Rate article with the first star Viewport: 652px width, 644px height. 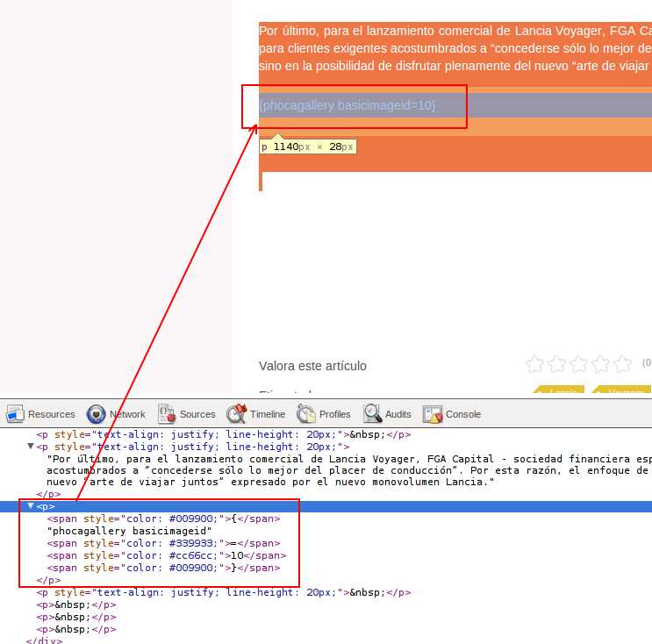pos(534,364)
